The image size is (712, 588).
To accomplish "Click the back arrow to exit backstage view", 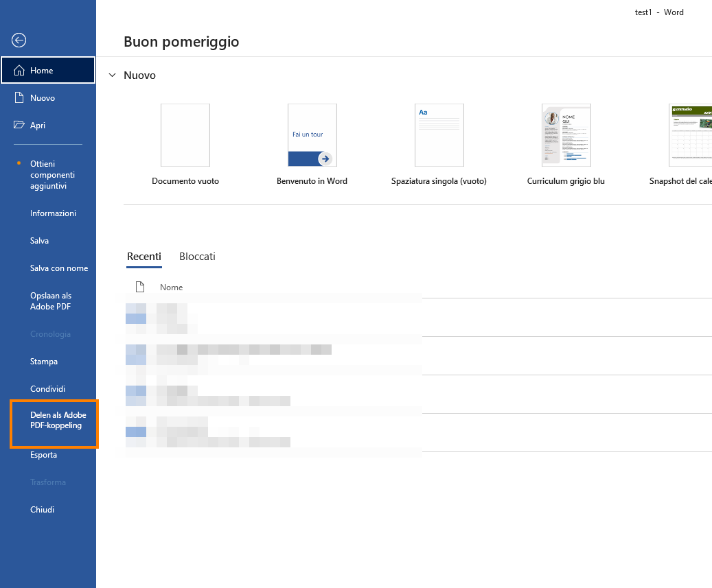I will pos(19,40).
